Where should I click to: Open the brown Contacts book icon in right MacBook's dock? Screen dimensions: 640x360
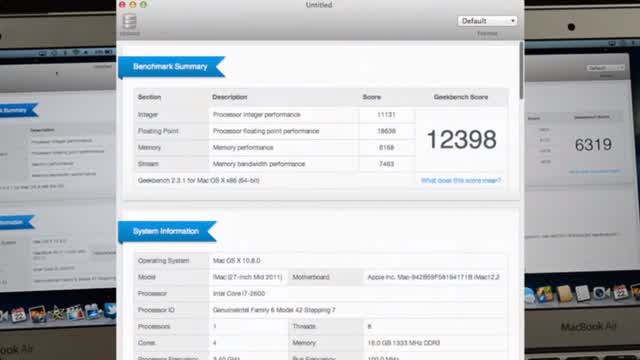565,293
